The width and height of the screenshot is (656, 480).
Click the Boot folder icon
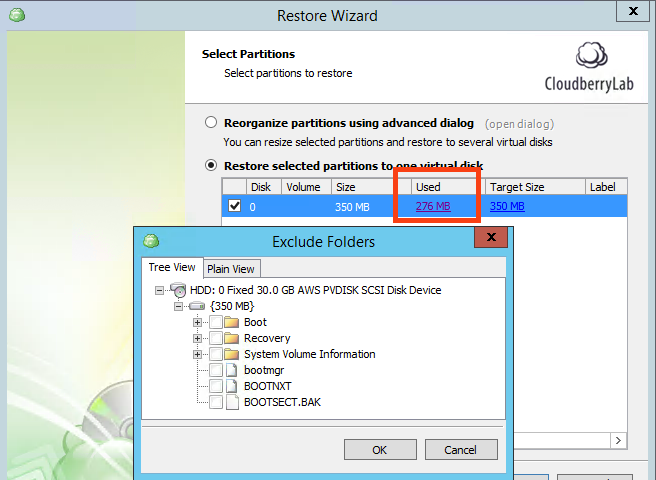(x=231, y=322)
